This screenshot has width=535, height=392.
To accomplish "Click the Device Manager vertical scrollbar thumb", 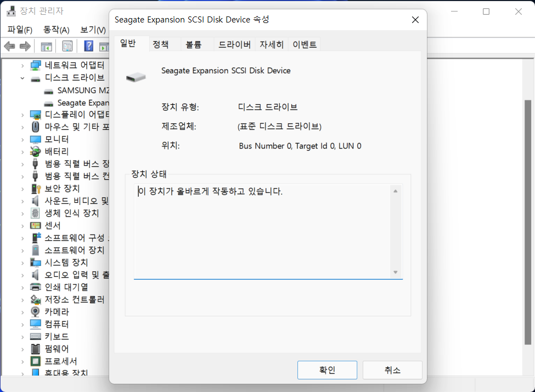I will coord(528,222).
